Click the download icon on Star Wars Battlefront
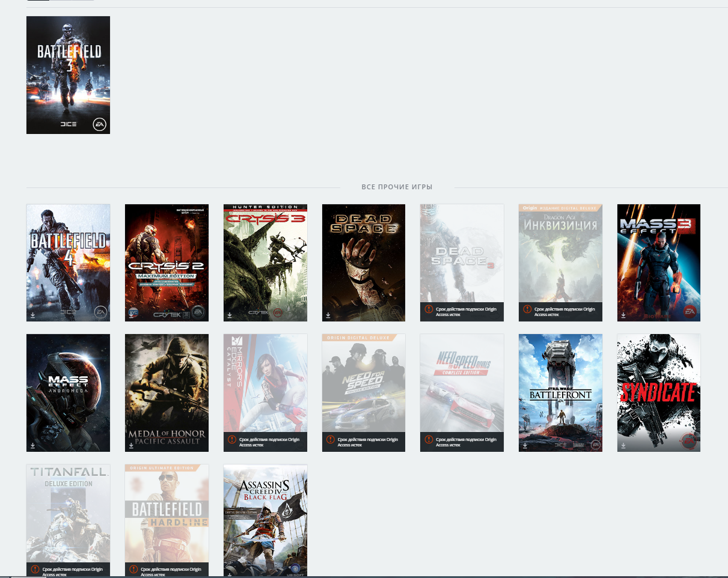This screenshot has width=728, height=578. pos(524,445)
